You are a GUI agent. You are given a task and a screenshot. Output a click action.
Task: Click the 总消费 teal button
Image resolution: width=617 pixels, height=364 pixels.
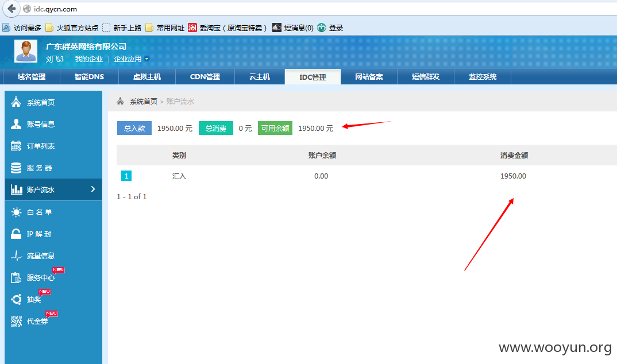tap(215, 128)
